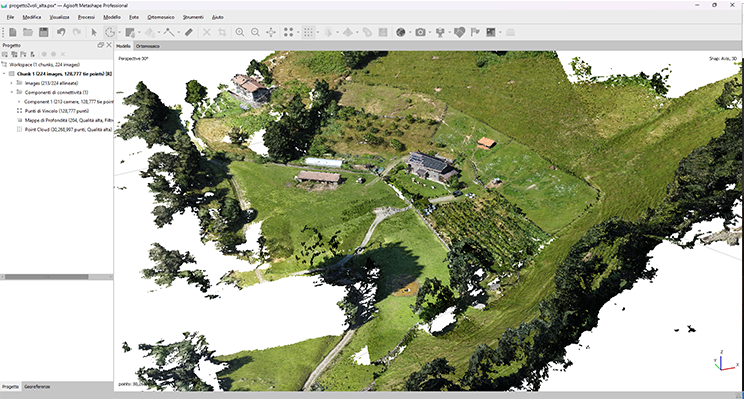
Task: Switch to the Ortomosaico view tab
Action: [148, 46]
